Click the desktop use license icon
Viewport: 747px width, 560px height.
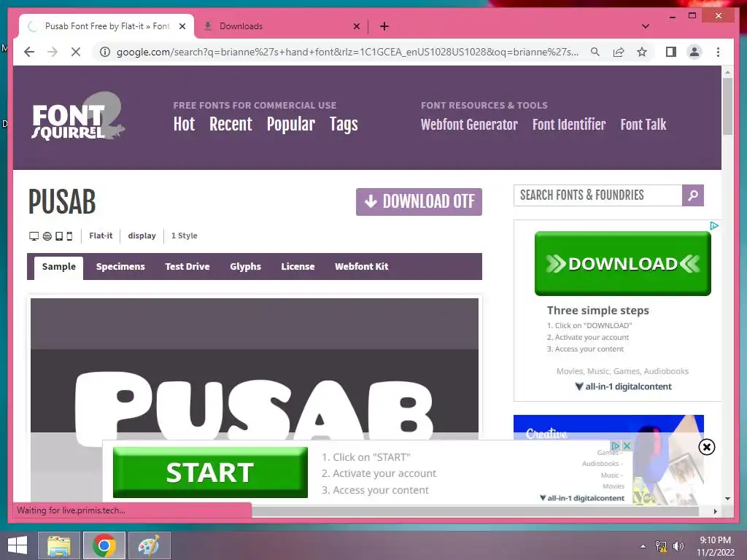tap(34, 236)
